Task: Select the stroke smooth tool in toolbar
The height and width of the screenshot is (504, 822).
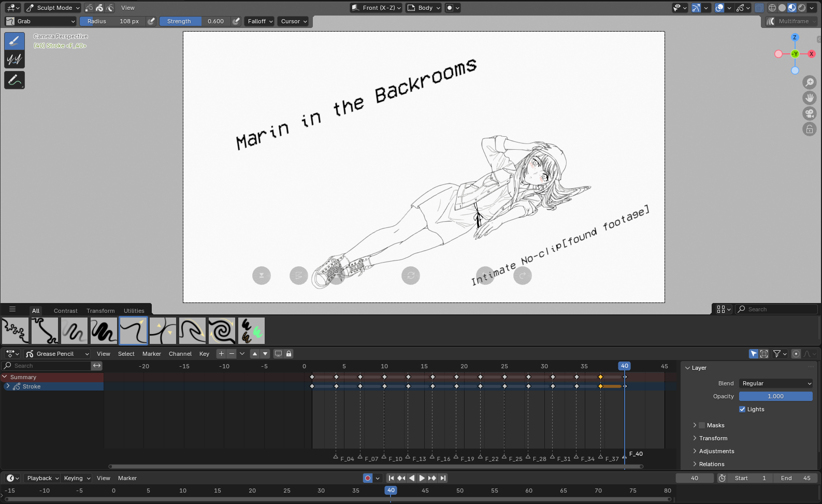Action: point(15,60)
